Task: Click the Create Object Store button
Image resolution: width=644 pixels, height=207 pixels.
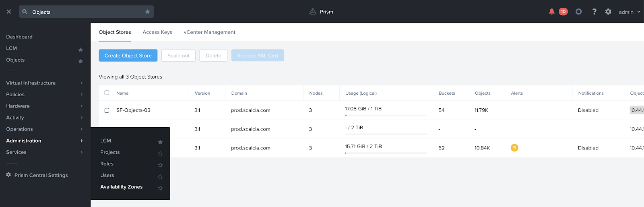Action: coord(128,56)
